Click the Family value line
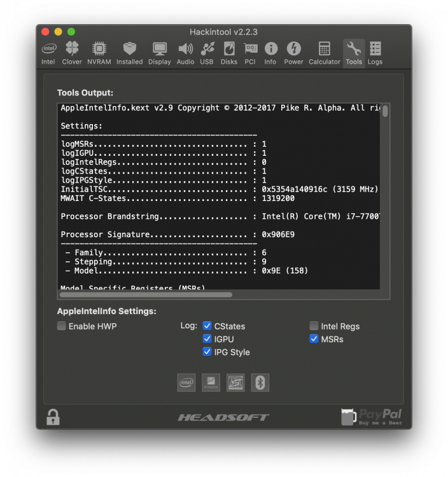 point(166,252)
